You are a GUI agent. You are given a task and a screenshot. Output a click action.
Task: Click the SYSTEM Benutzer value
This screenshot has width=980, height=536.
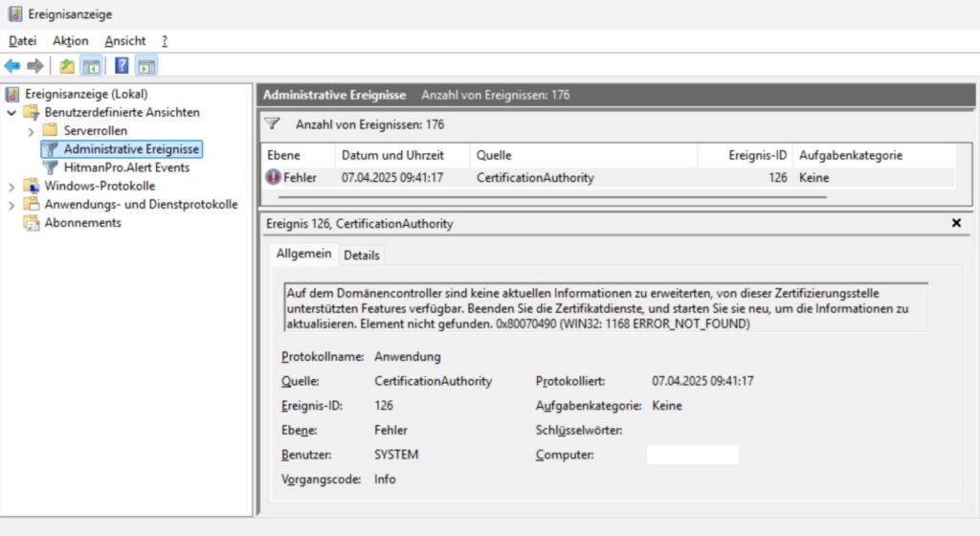396,455
